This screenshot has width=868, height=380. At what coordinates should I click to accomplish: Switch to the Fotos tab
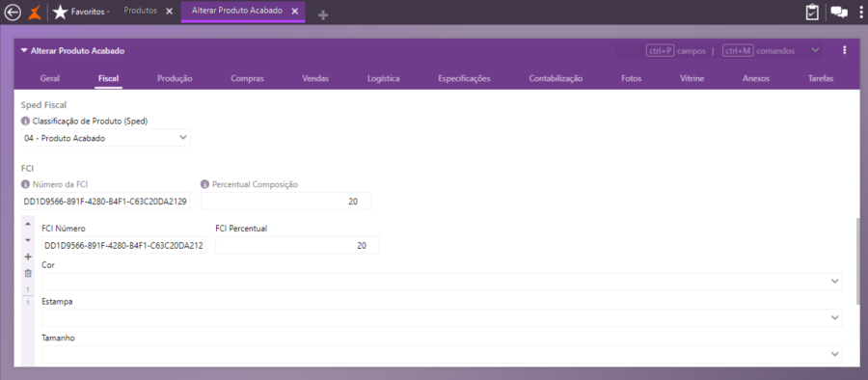pos(631,79)
